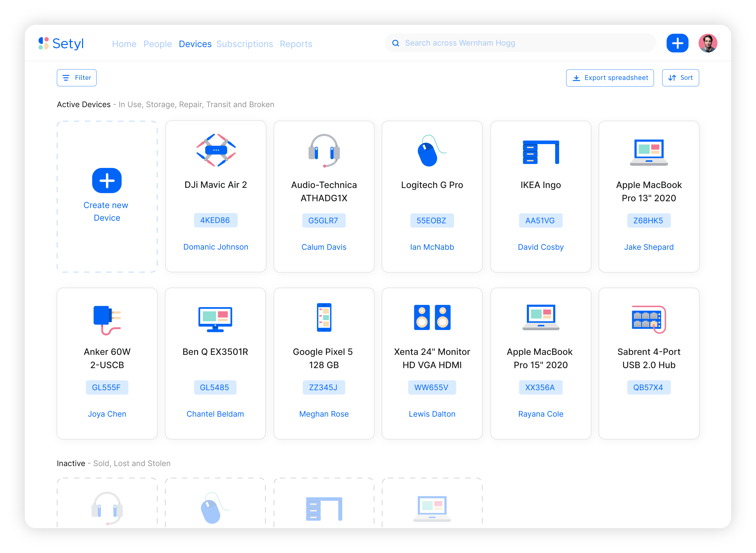The height and width of the screenshot is (553, 756).
Task: Click the DJi Mavic Air 2 drone icon
Action: [x=216, y=150]
